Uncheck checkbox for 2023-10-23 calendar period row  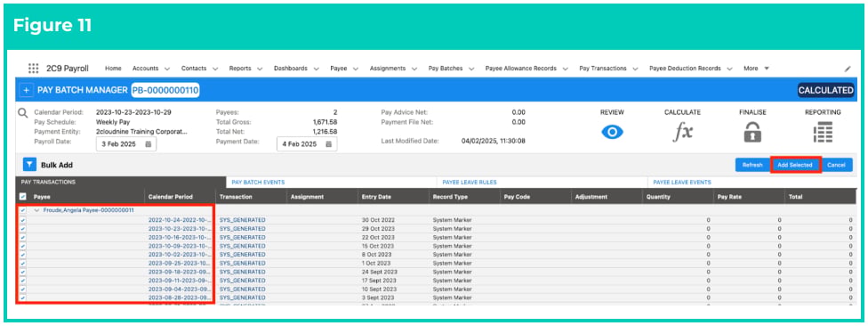(23, 228)
